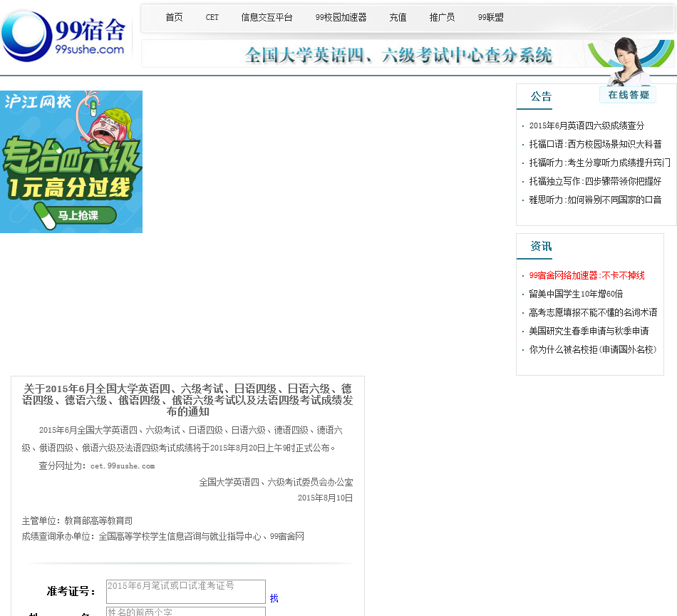
Task: Open red link 99宿舍网络加速器:不卡不掉线
Action: pos(586,276)
